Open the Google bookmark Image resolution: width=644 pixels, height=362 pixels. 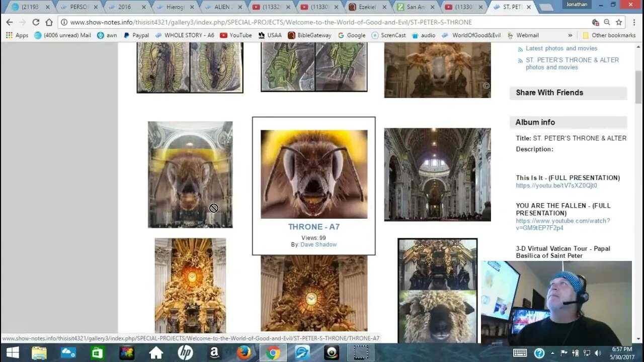[x=351, y=35]
